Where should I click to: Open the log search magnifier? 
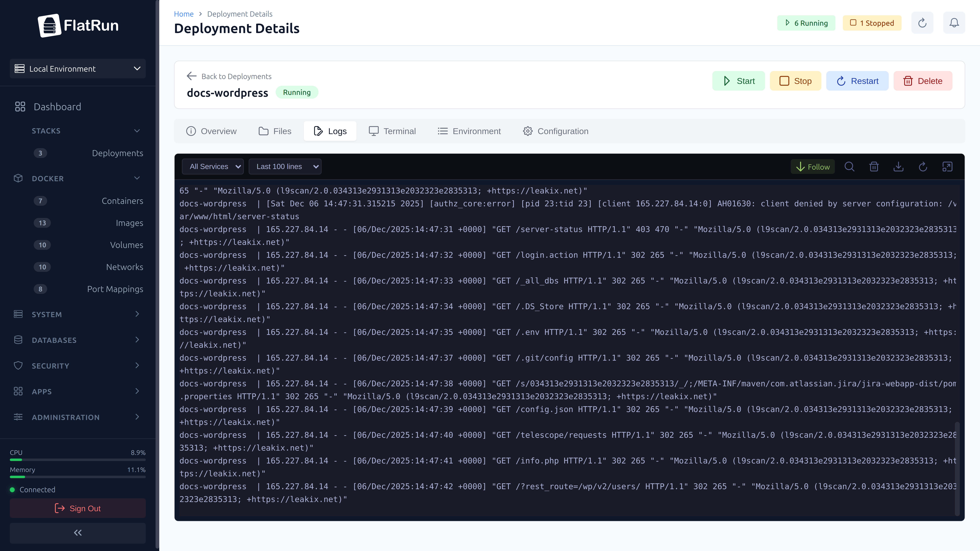[850, 167]
